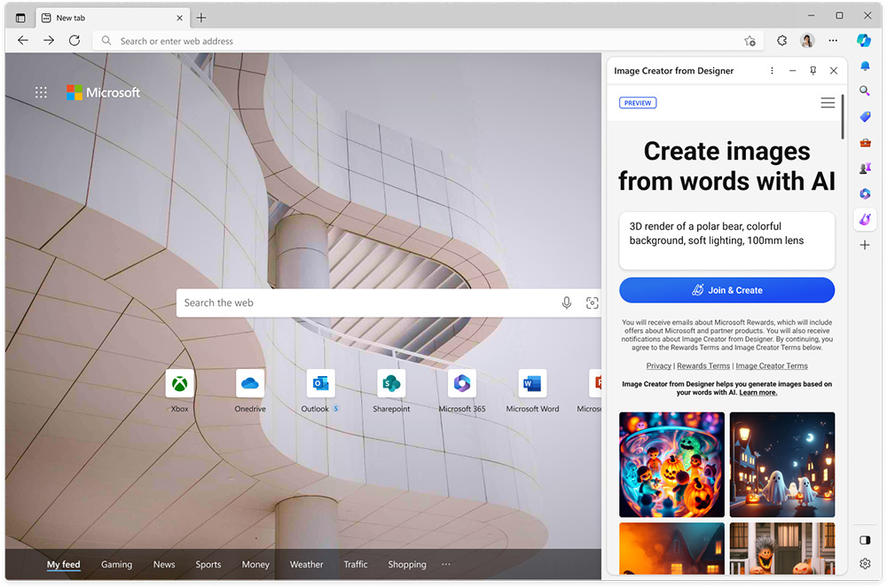Image resolution: width=887 pixels, height=588 pixels.
Task: Open the Shopping tag icon in the sidebar
Action: [x=865, y=116]
